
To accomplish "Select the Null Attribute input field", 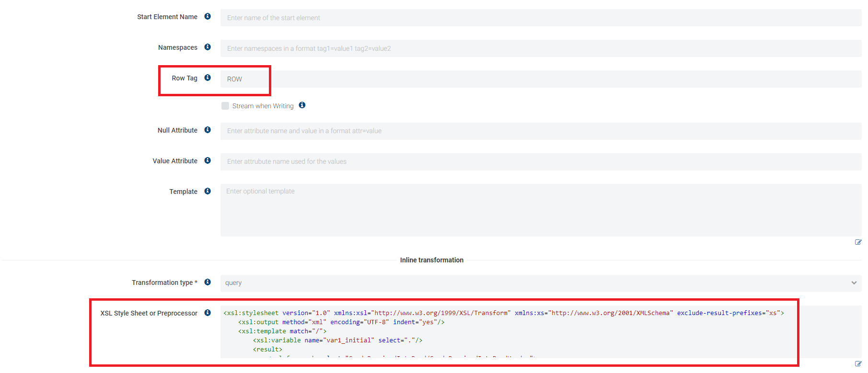I will pos(540,131).
